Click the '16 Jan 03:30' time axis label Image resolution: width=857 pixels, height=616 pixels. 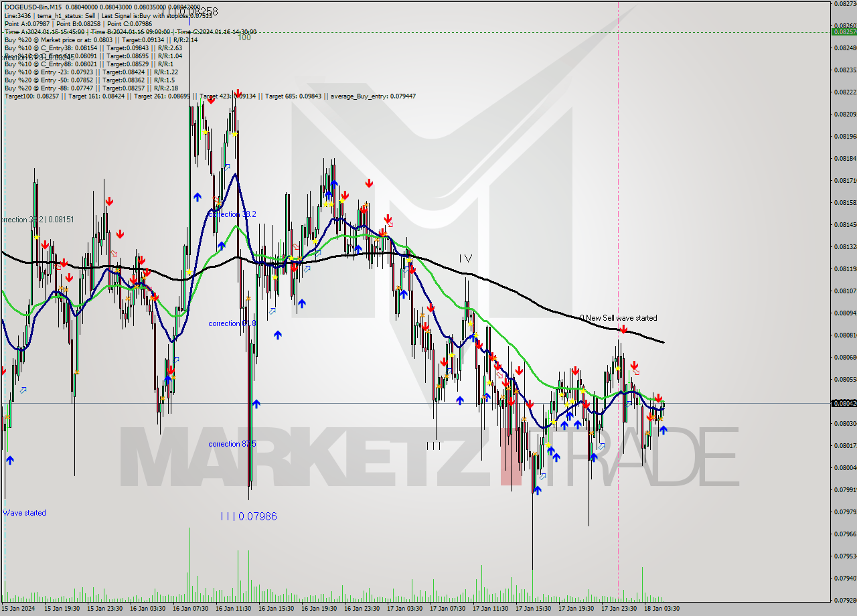pyautogui.click(x=147, y=609)
